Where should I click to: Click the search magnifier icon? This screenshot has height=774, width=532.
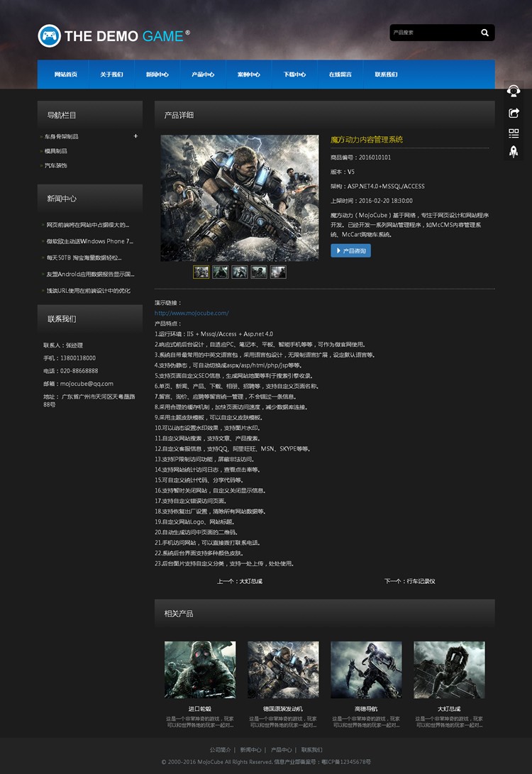[484, 33]
